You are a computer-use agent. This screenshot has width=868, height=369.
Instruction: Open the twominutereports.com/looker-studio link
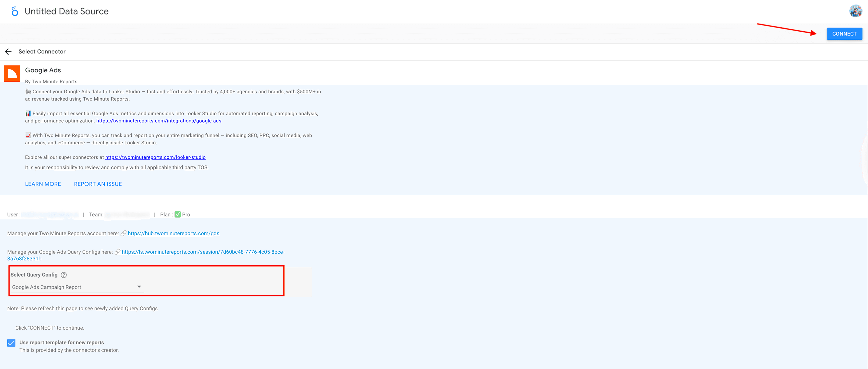pyautogui.click(x=155, y=157)
